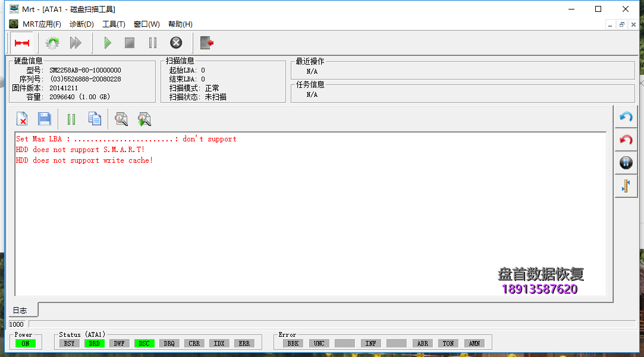This screenshot has height=357, width=644.
Task: Open scan settings via the green gear icon
Action: (52, 42)
